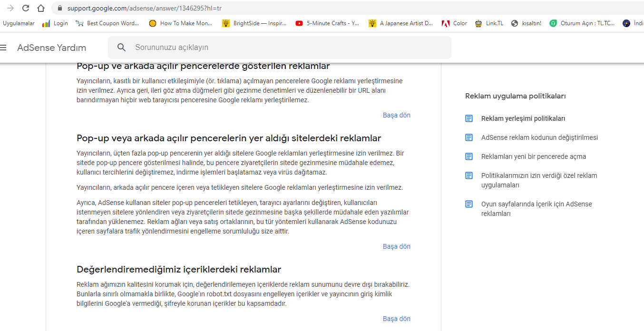Click the padlock site security icon

coord(59,8)
